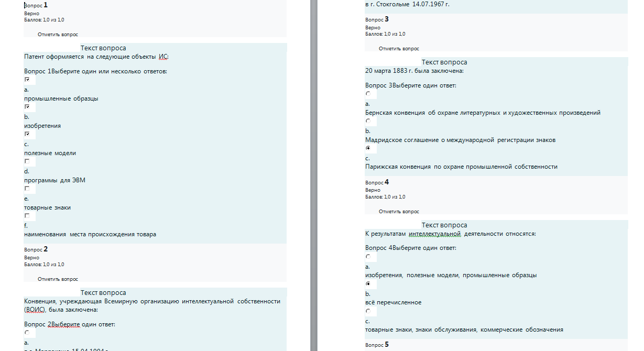Check наименования места происхождения товара box
The image size is (644, 351).
coord(27,215)
